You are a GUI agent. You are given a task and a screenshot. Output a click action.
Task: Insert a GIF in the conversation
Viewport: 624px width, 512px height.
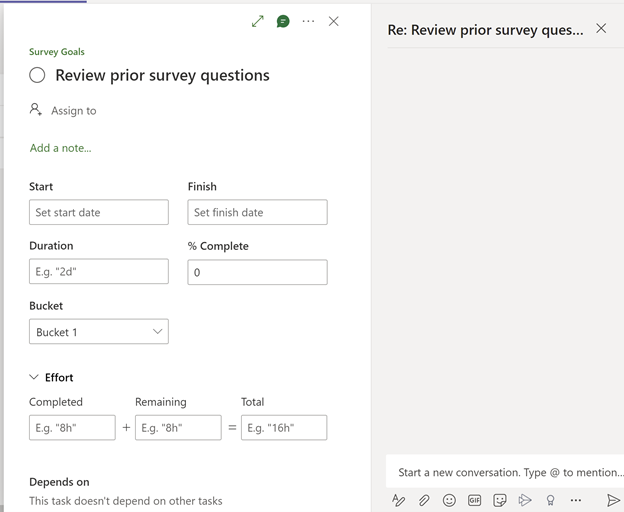coord(475,500)
